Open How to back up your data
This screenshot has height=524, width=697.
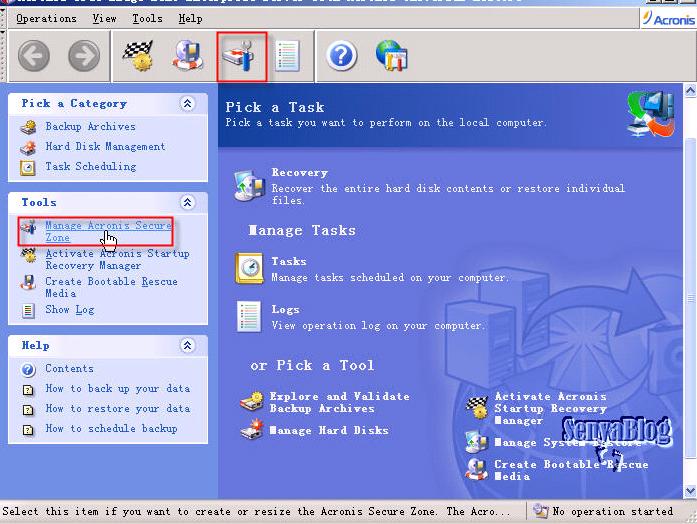tap(118, 388)
